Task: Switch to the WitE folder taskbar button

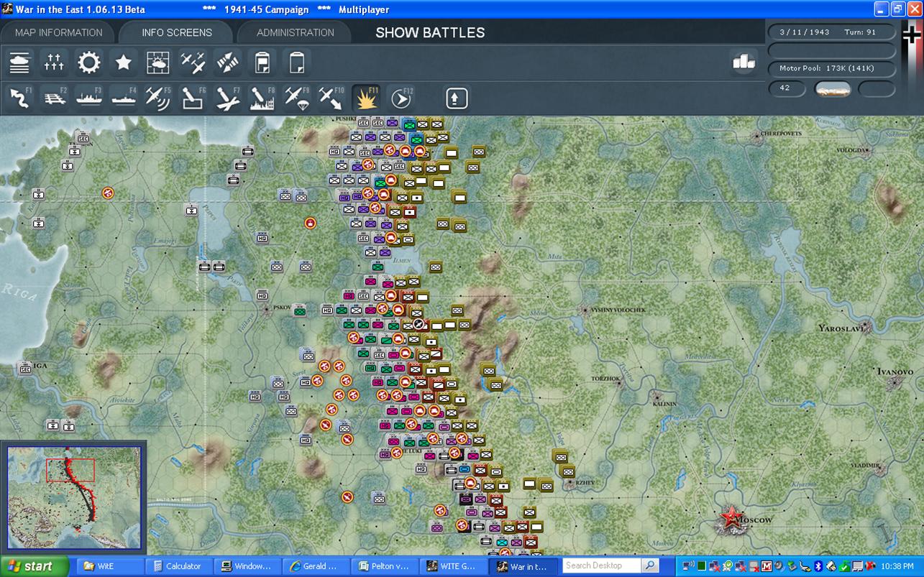Action: point(109,566)
